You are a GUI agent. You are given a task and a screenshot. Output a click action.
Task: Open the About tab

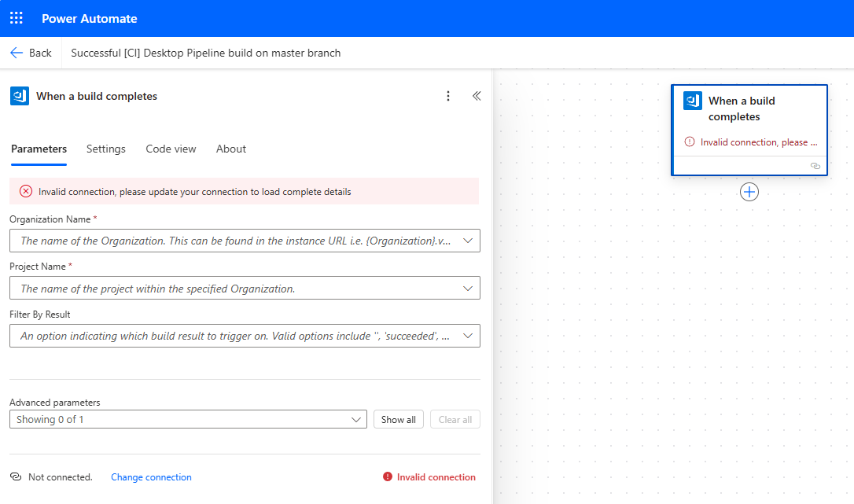[x=231, y=149]
